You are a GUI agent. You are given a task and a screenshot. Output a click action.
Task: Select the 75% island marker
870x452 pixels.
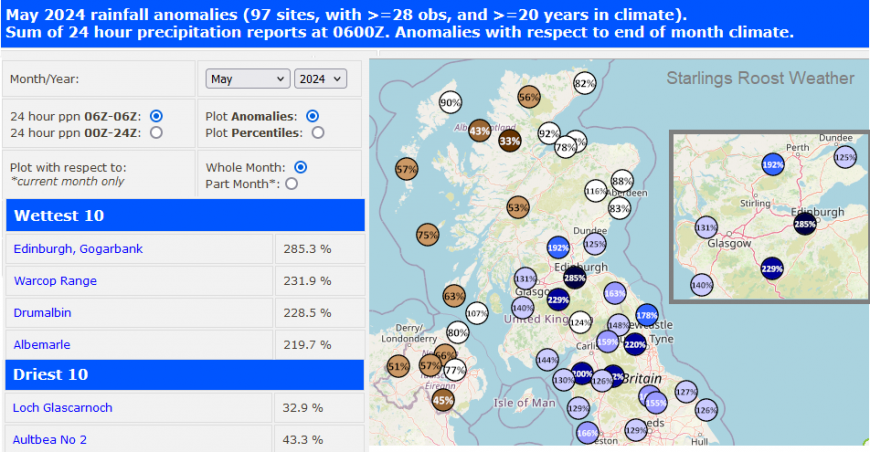click(427, 235)
